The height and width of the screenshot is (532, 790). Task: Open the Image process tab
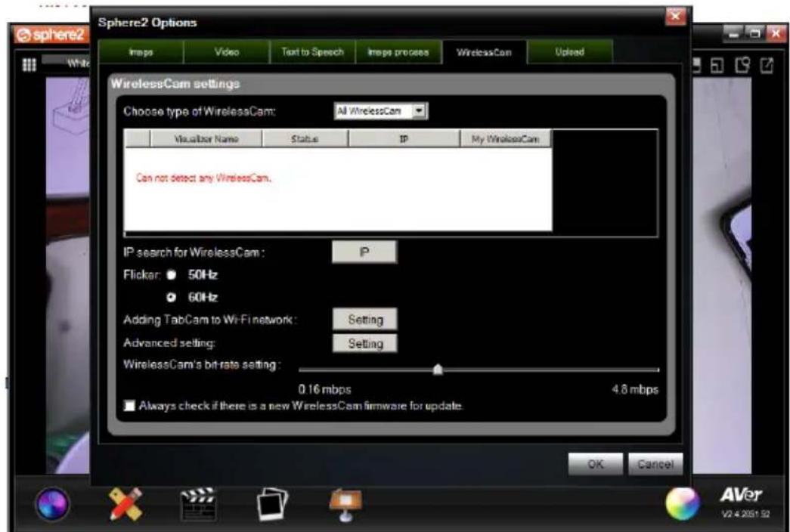(398, 52)
